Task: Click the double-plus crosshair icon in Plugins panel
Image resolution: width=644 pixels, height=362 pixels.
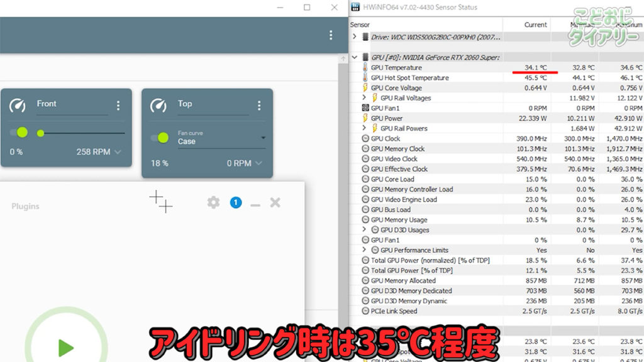Action: tap(160, 202)
